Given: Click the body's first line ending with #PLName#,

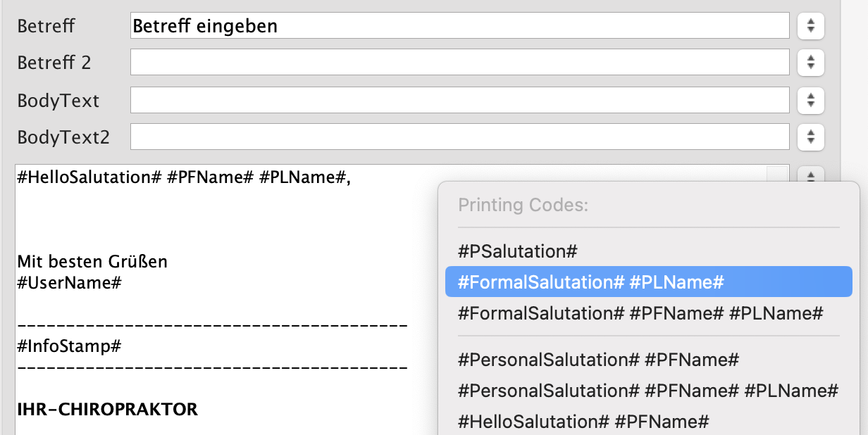Looking at the screenshot, I should click(183, 178).
